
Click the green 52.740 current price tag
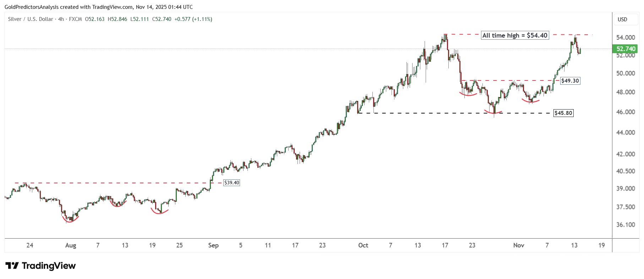click(x=625, y=49)
